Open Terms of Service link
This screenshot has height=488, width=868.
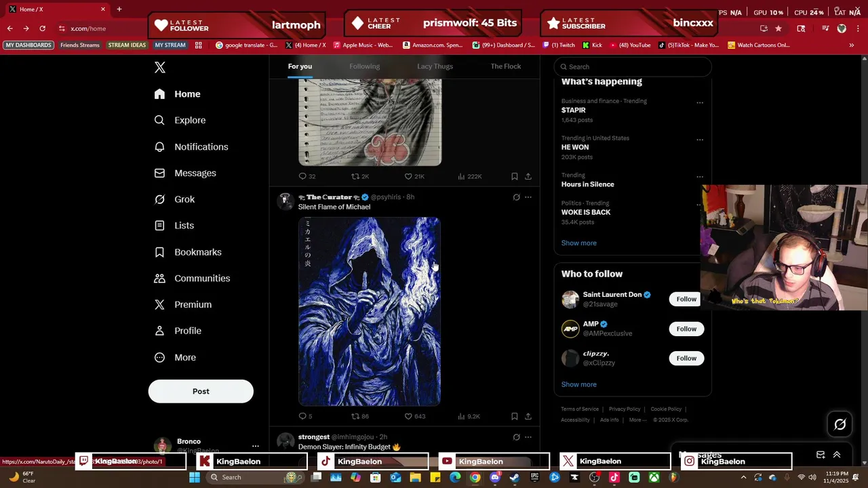tap(580, 409)
